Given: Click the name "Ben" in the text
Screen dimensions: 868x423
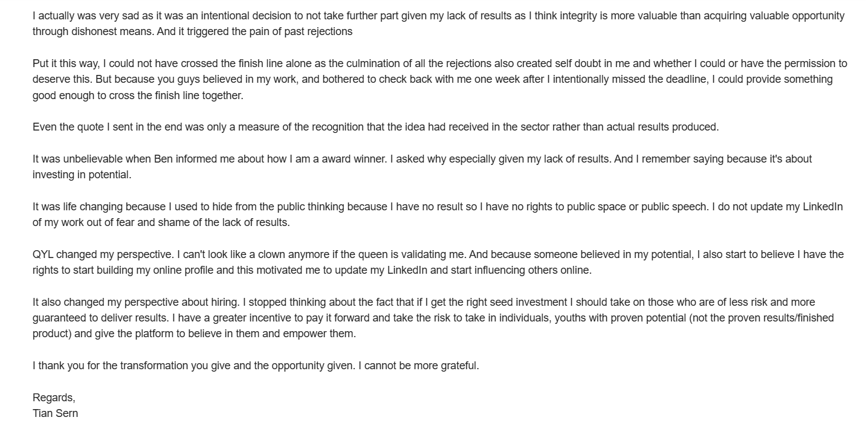Looking at the screenshot, I should pyautogui.click(x=163, y=159).
